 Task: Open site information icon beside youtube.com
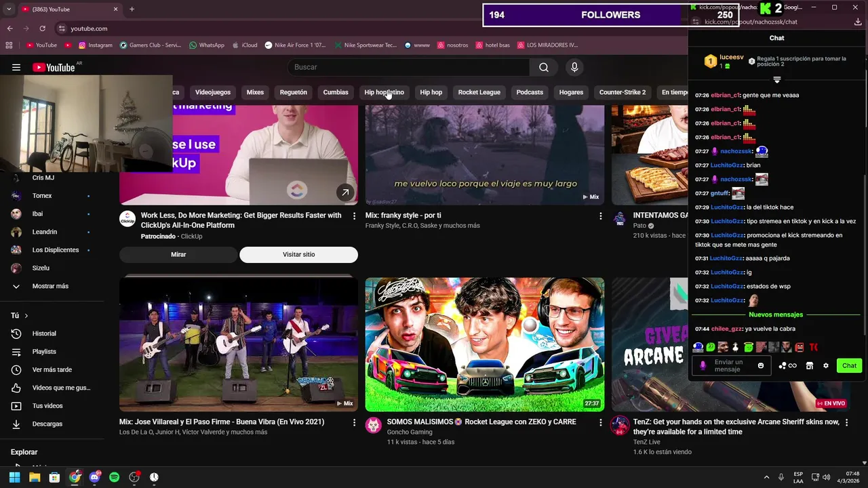point(62,28)
